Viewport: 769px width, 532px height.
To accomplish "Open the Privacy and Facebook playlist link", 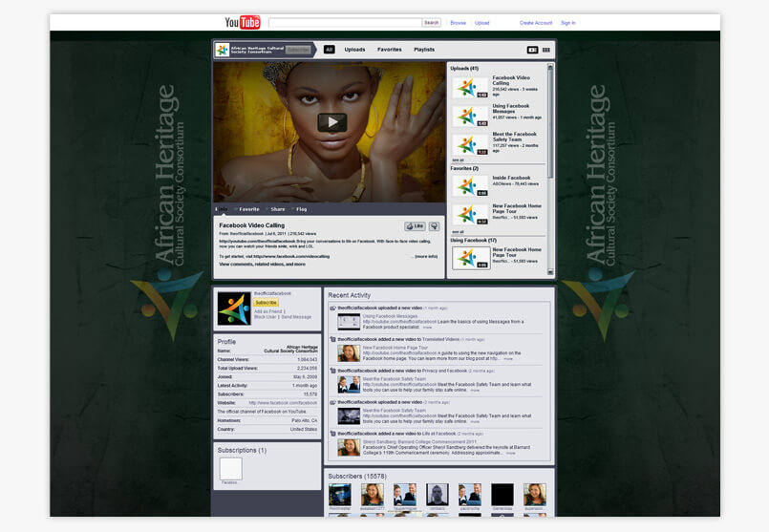I will (x=445, y=371).
